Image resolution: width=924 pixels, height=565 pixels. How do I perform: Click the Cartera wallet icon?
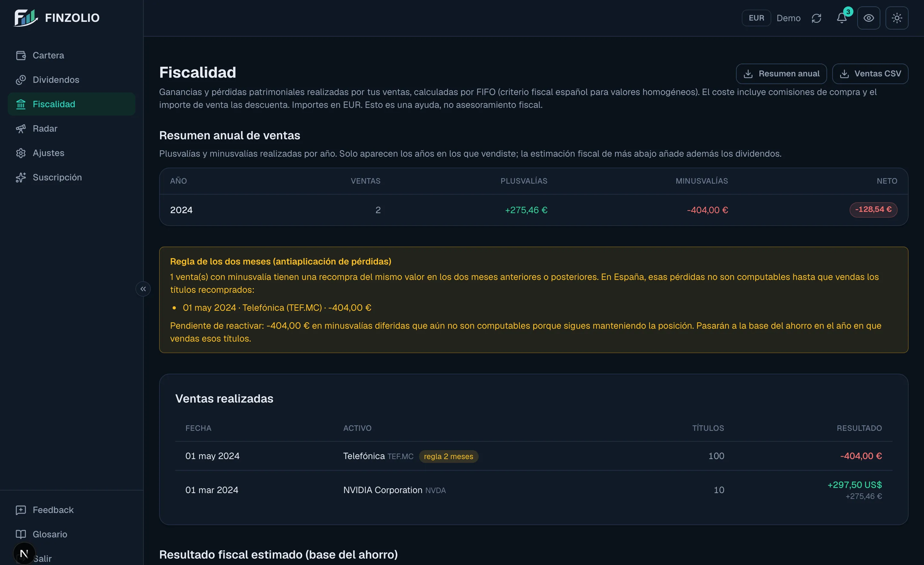click(21, 55)
